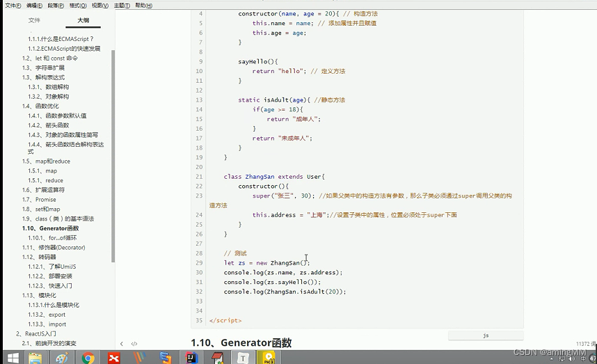Jump to 1.12.3、快速入门 in the outline
The image size is (597, 364).
(x=50, y=285)
